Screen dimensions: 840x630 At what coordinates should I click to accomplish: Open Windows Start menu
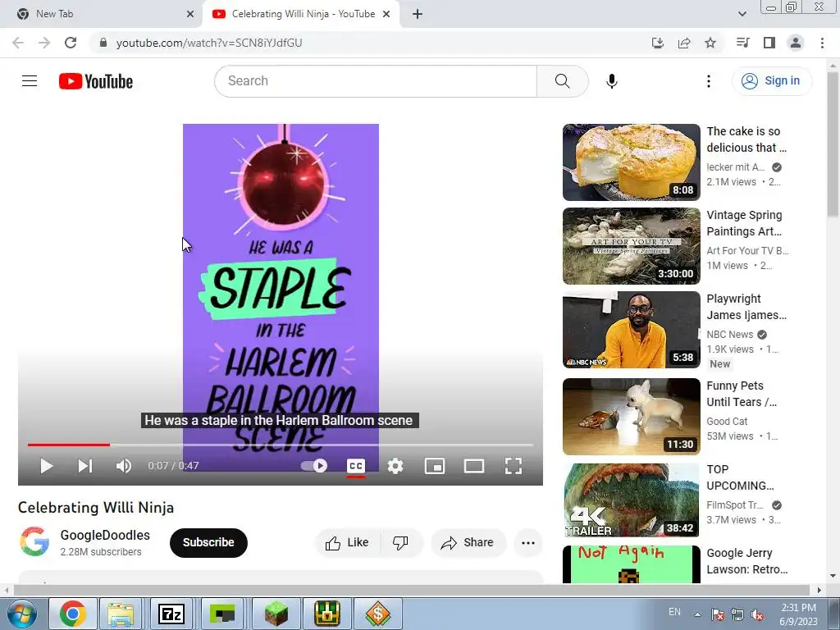point(22,614)
